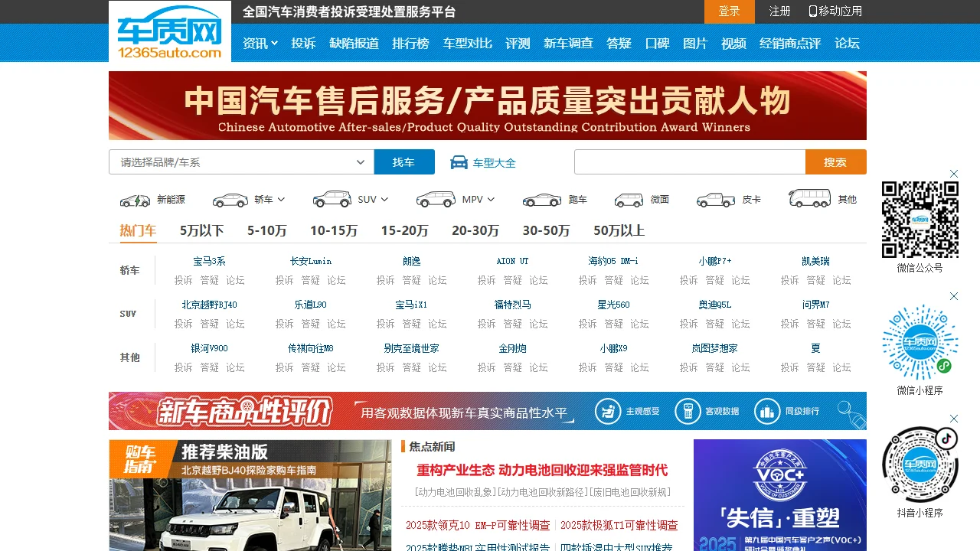Click inside the search input field
980x551 pixels.
click(x=689, y=161)
